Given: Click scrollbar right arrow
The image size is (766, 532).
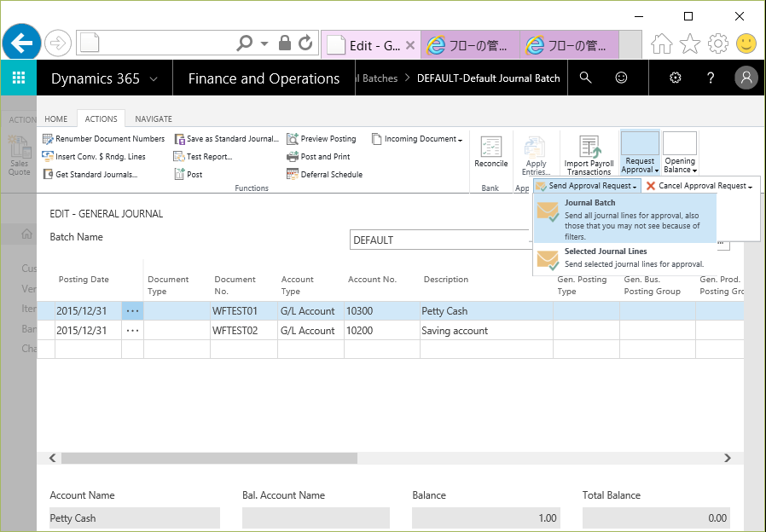Looking at the screenshot, I should (728, 458).
